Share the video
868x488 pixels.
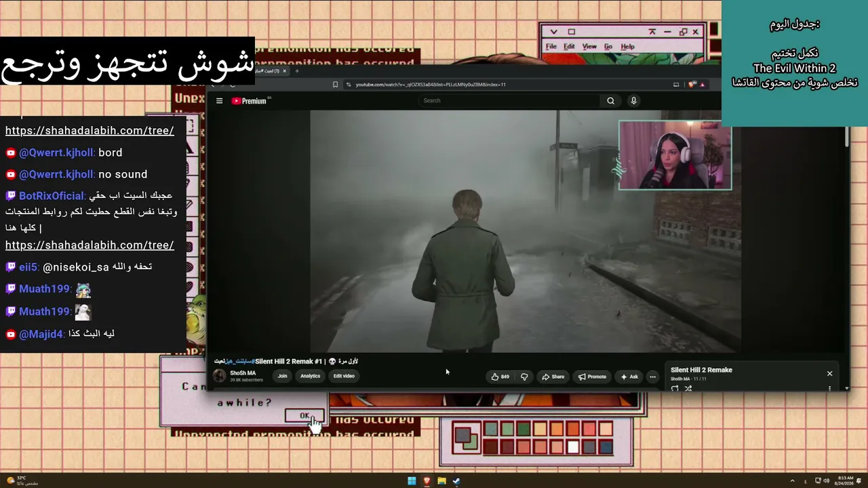(553, 377)
